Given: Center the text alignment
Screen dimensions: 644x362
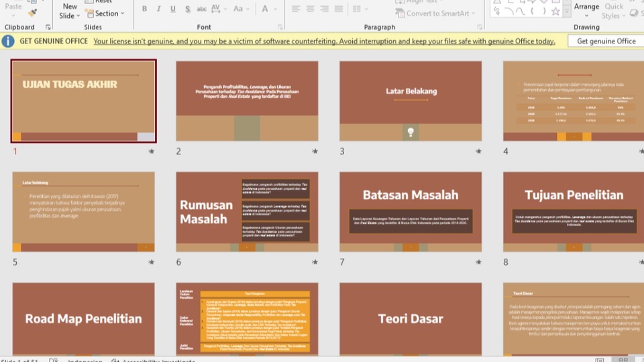Looking at the screenshot, I should coord(310,9).
